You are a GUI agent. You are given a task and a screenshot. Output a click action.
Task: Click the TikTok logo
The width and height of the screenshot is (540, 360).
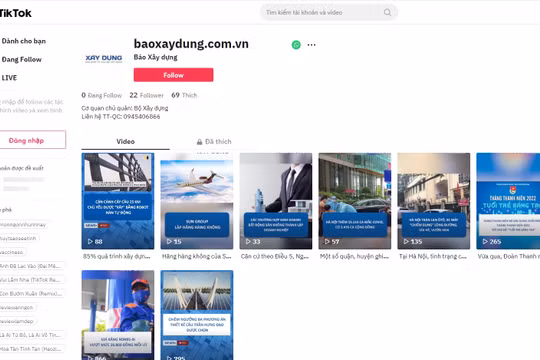click(x=15, y=13)
